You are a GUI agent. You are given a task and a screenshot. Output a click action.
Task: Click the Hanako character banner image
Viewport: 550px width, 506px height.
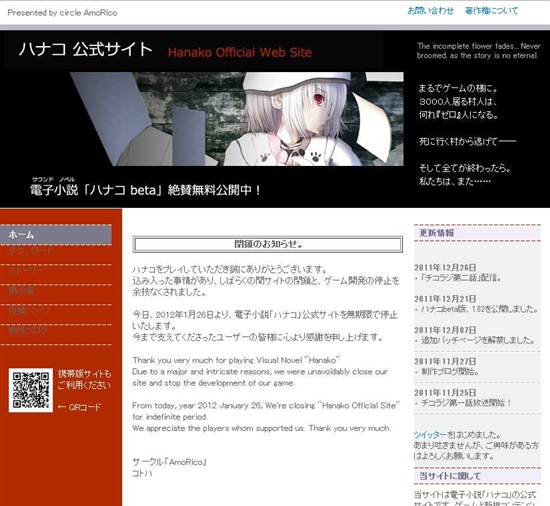coord(237,119)
